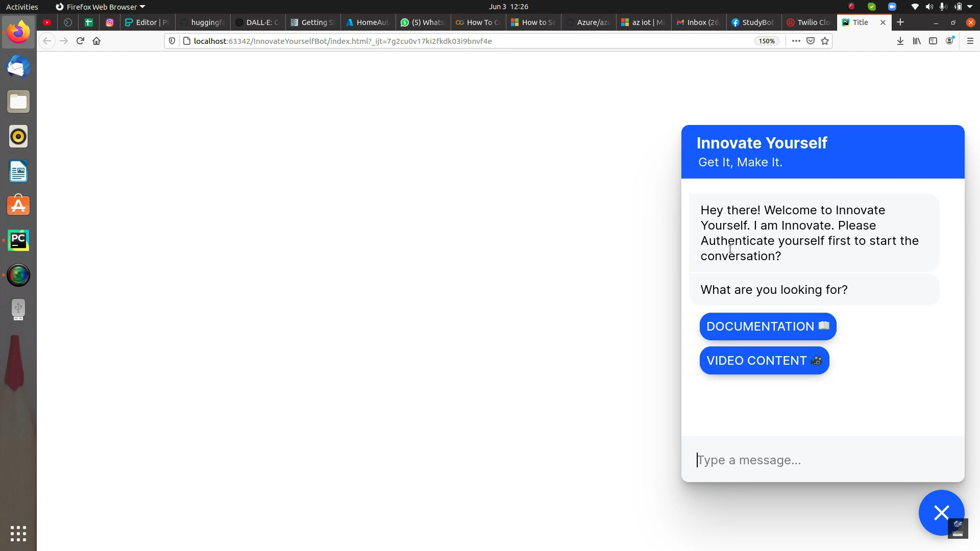Click the Firefox account profile icon
Screen dimensions: 980x551
click(x=950, y=41)
